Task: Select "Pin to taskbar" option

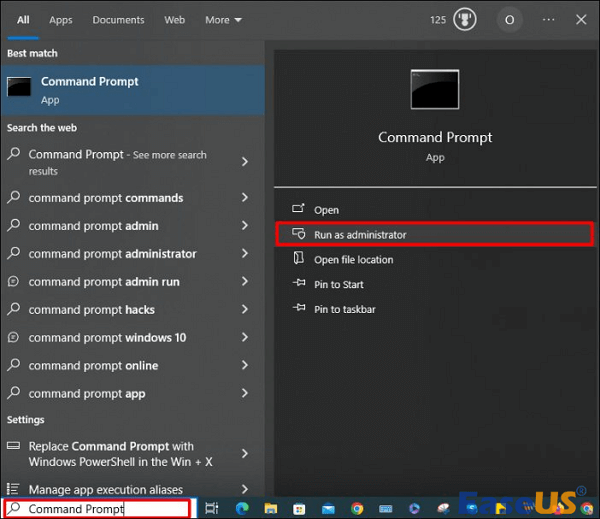Action: tap(347, 309)
